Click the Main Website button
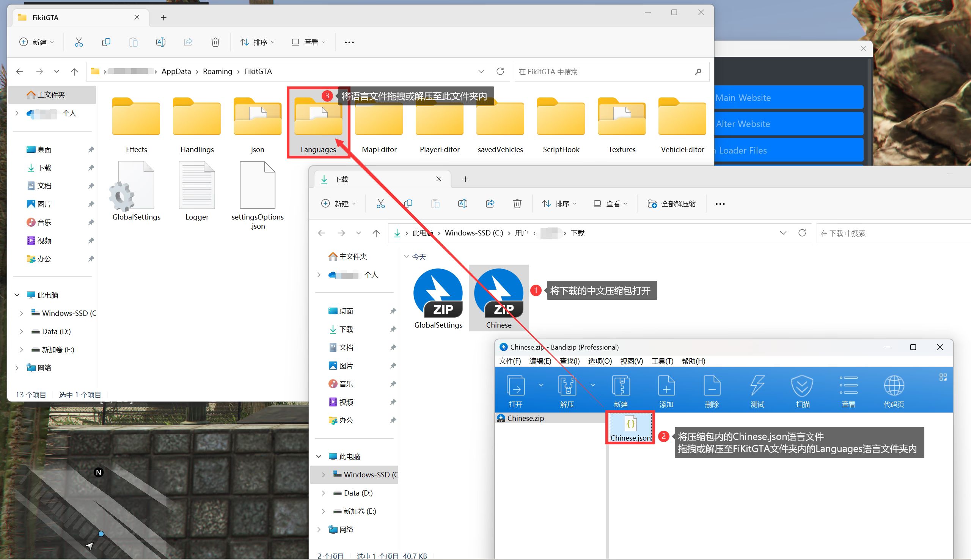This screenshot has height=560, width=971. [789, 98]
